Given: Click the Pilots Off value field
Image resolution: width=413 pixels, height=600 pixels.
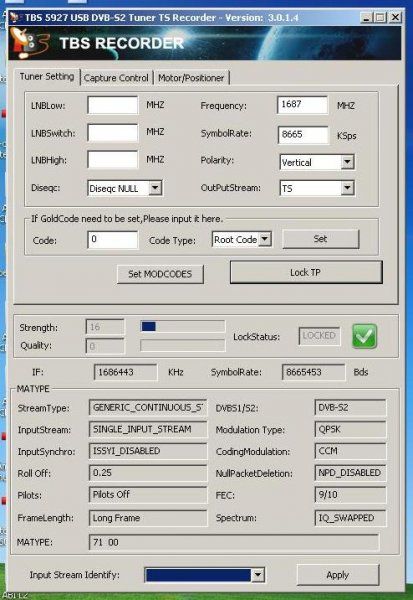Looking at the screenshot, I should pyautogui.click(x=148, y=495).
